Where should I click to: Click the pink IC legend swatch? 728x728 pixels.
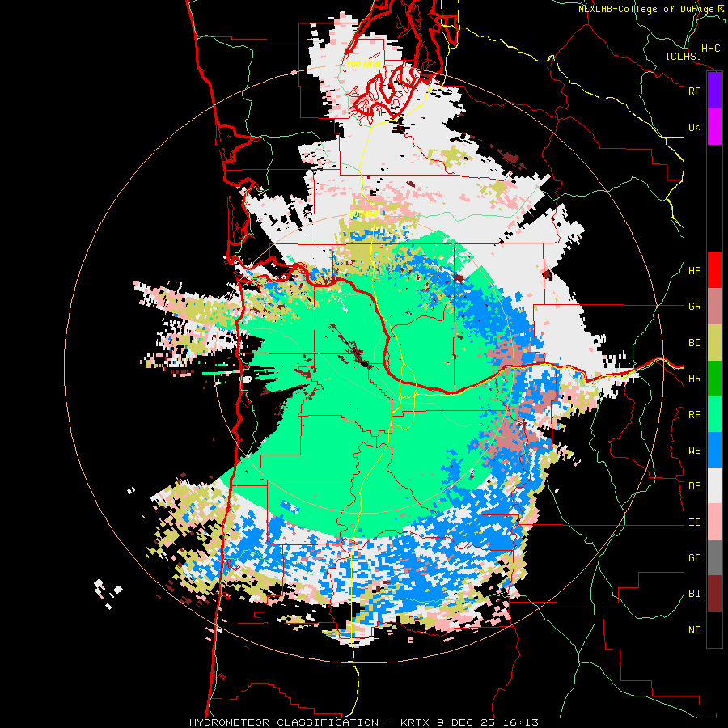(x=714, y=522)
